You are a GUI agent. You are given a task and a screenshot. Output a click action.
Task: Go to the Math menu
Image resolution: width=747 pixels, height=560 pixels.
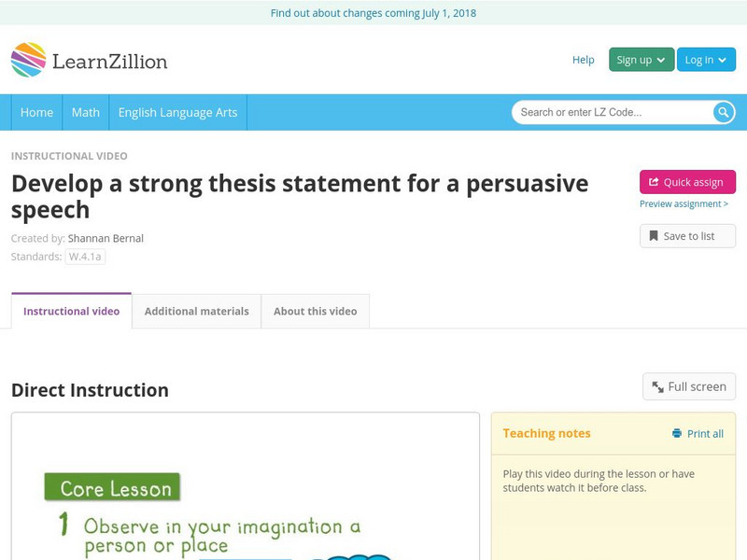86,112
